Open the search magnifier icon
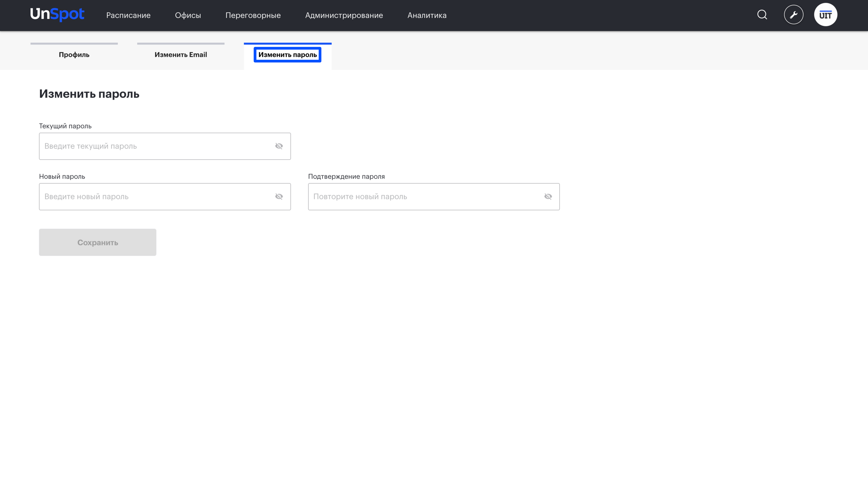Image resolution: width=868 pixels, height=487 pixels. coord(762,15)
